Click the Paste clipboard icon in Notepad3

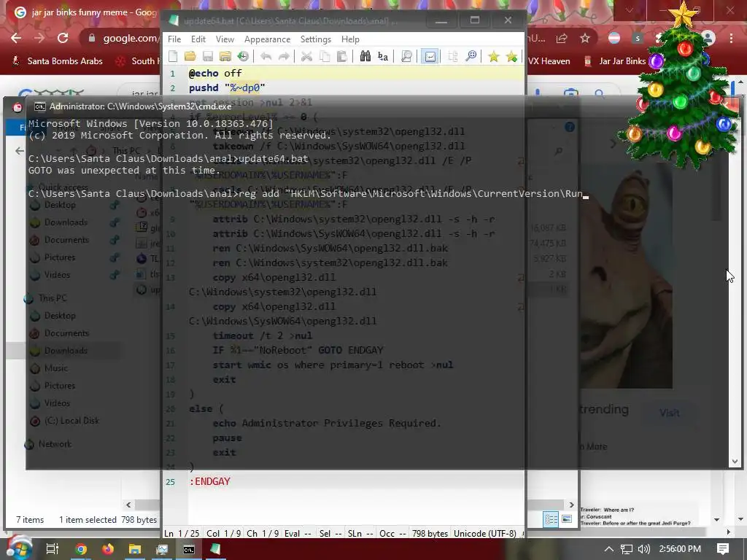click(x=341, y=57)
